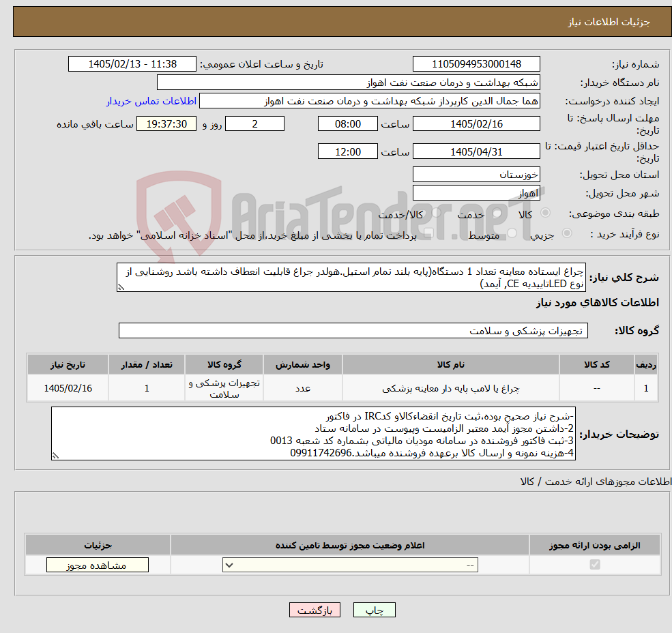Select the جزیی purchase type radio
This screenshot has width=672, height=633.
click(x=566, y=233)
